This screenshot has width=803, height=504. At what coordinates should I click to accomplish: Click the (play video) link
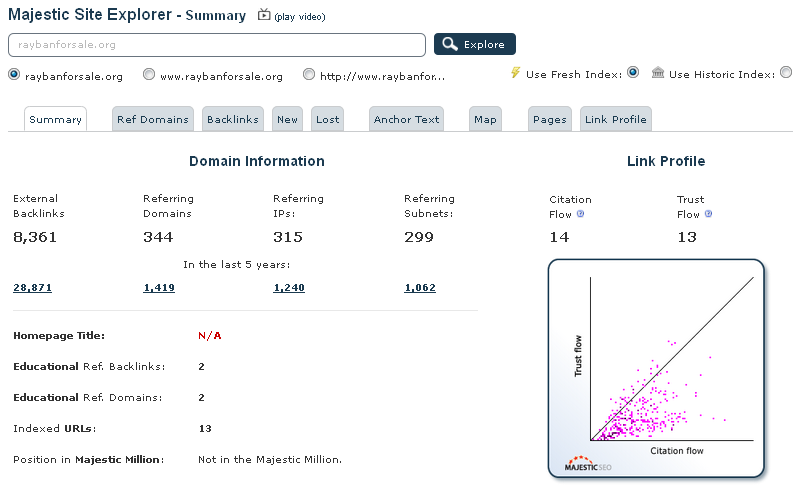(300, 17)
